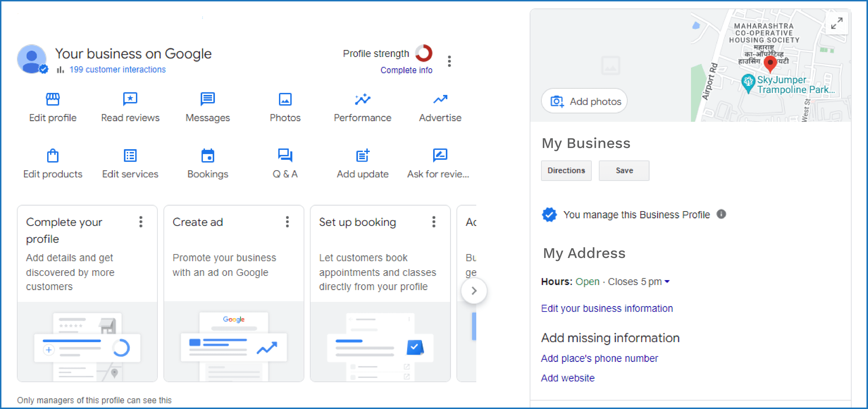Open the Complete your profile card
The image size is (868, 409).
pyautogui.click(x=87, y=293)
